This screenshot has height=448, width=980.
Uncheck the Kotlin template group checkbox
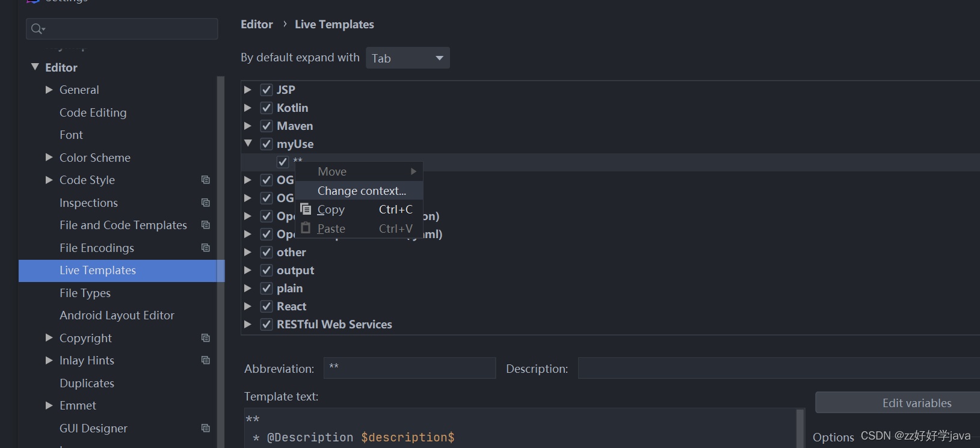pyautogui.click(x=267, y=108)
